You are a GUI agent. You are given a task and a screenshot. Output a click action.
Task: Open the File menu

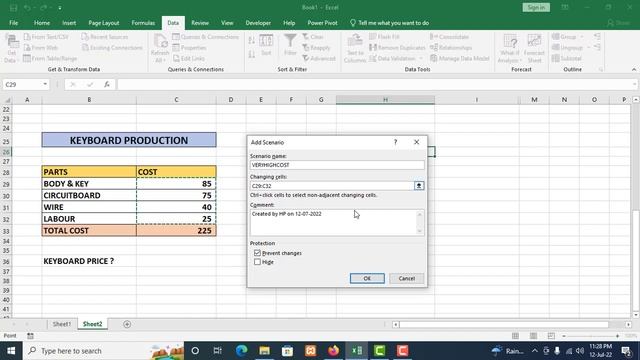pyautogui.click(x=13, y=23)
